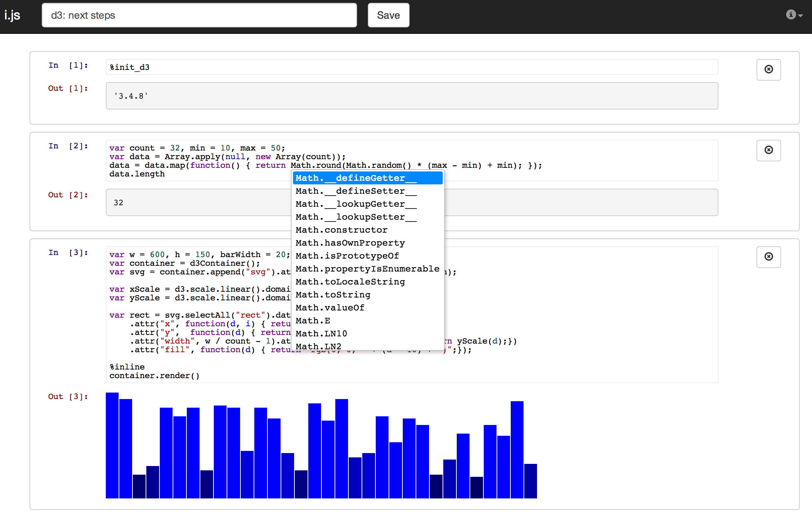Click the first bar of the chart output
Image resolution: width=812 pixels, height=515 pixels.
[x=112, y=445]
